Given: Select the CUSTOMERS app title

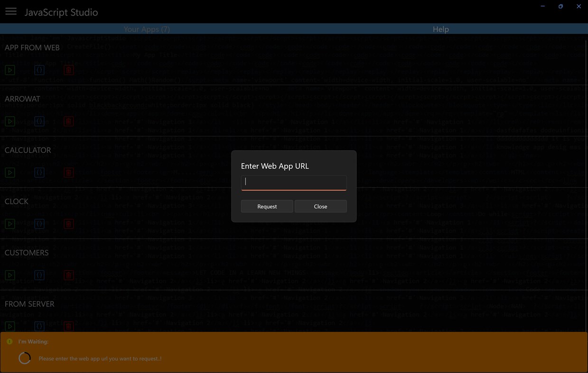Looking at the screenshot, I should (27, 252).
